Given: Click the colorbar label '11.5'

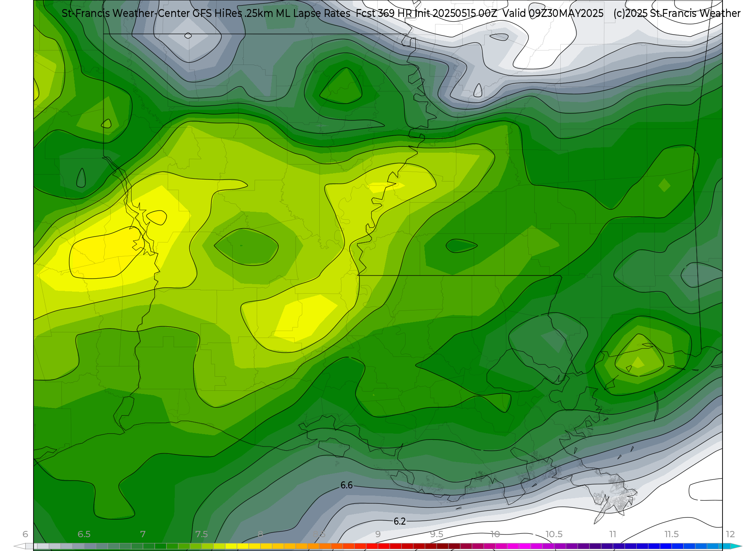Looking at the screenshot, I should (x=671, y=534).
